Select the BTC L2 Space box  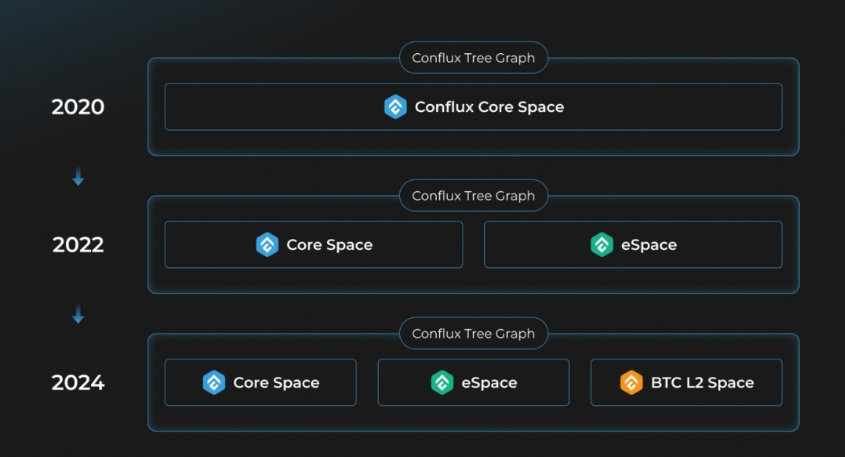(686, 383)
